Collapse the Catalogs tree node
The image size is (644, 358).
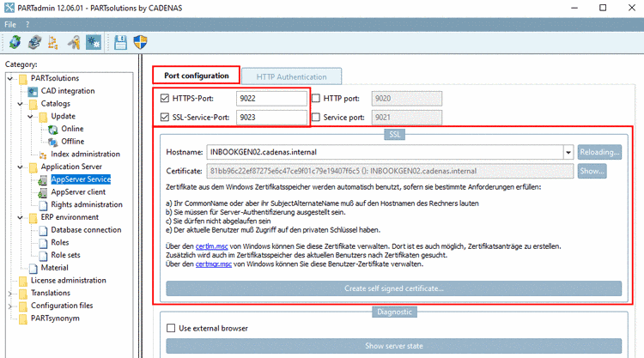(x=20, y=104)
